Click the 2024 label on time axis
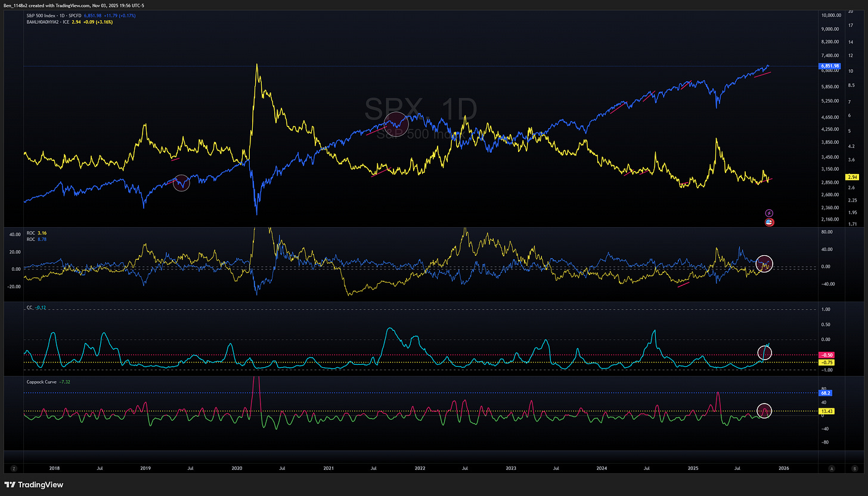 [x=602, y=469]
